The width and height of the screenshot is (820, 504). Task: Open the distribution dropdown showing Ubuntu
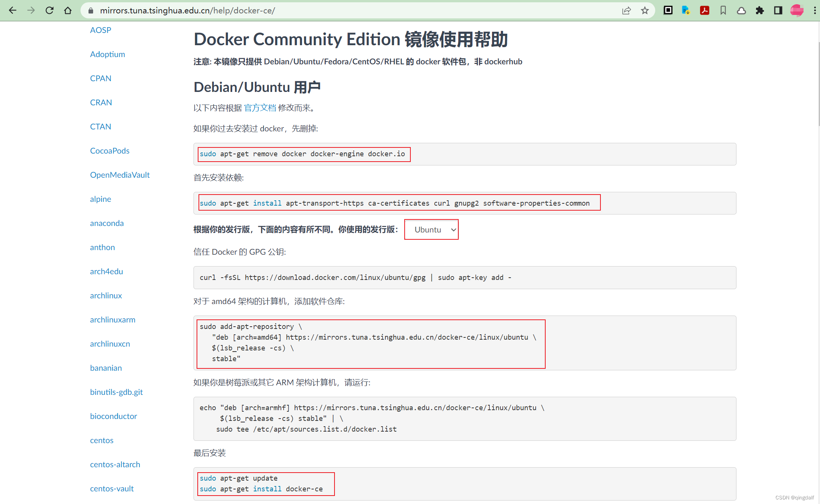tap(431, 229)
